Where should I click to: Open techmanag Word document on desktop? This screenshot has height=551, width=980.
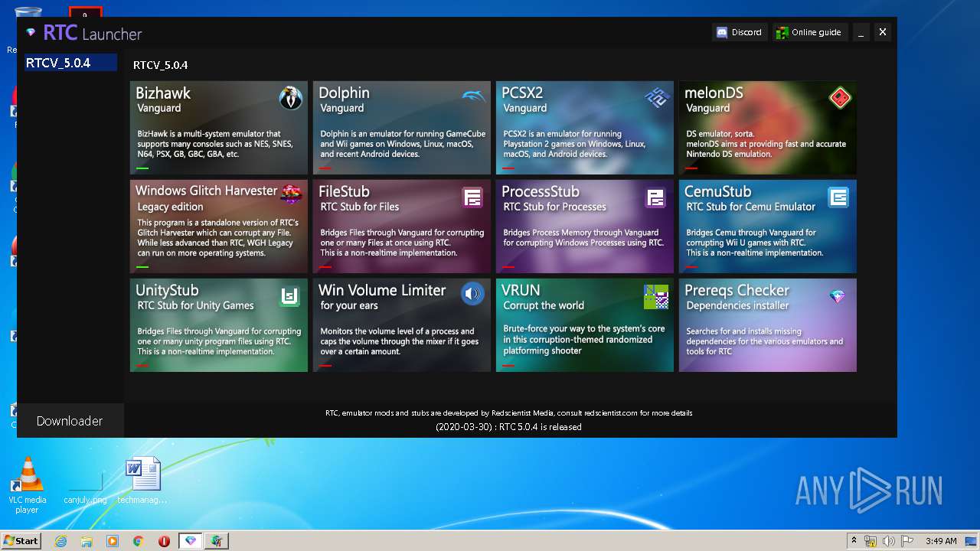[143, 482]
